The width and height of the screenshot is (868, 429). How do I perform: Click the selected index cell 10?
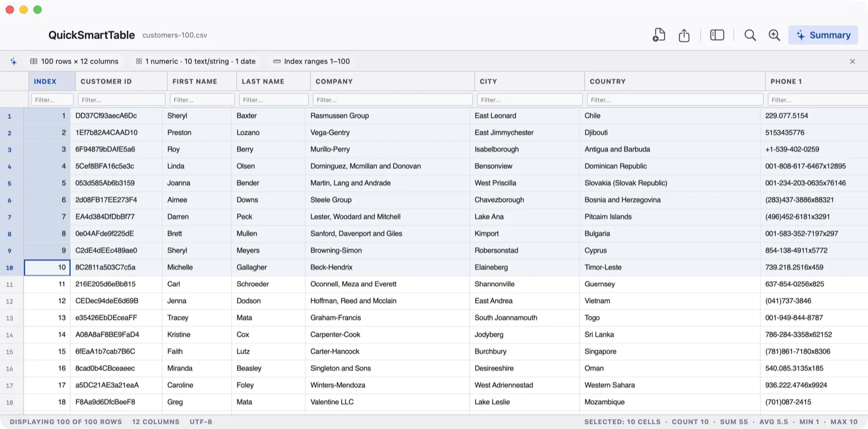[47, 267]
